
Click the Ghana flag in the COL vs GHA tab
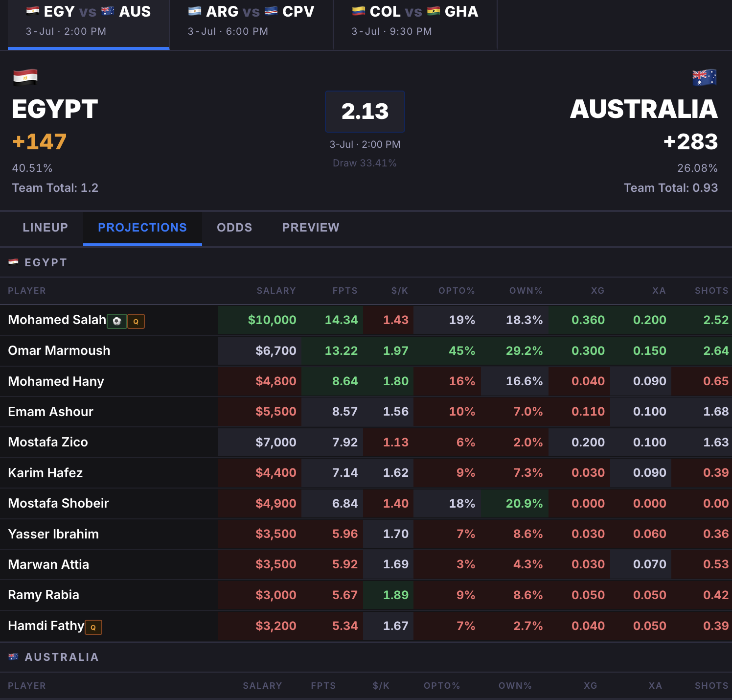[x=434, y=11]
